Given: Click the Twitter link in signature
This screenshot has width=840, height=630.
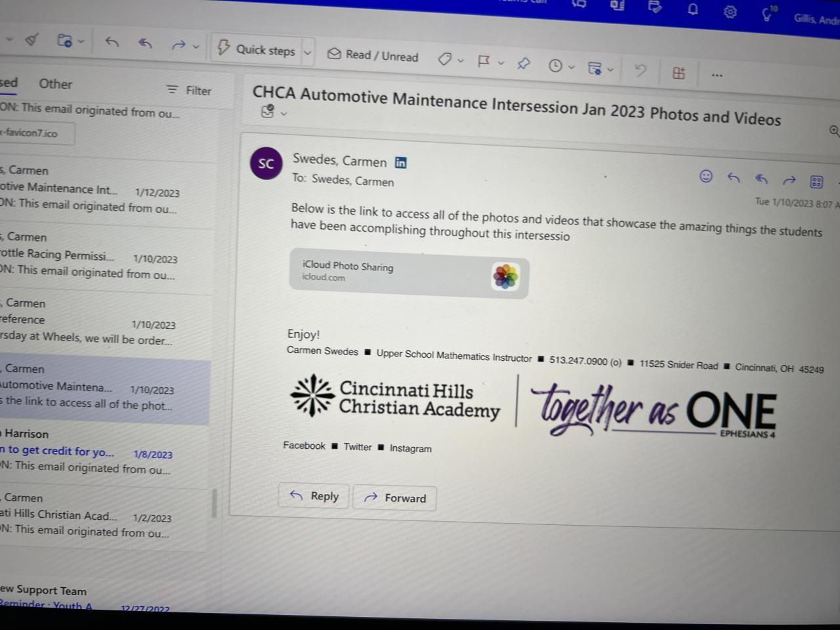Looking at the screenshot, I should tap(358, 447).
